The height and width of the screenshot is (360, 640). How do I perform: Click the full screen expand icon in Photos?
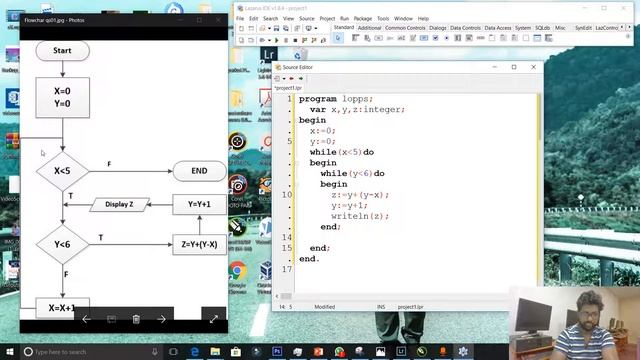tap(213, 319)
